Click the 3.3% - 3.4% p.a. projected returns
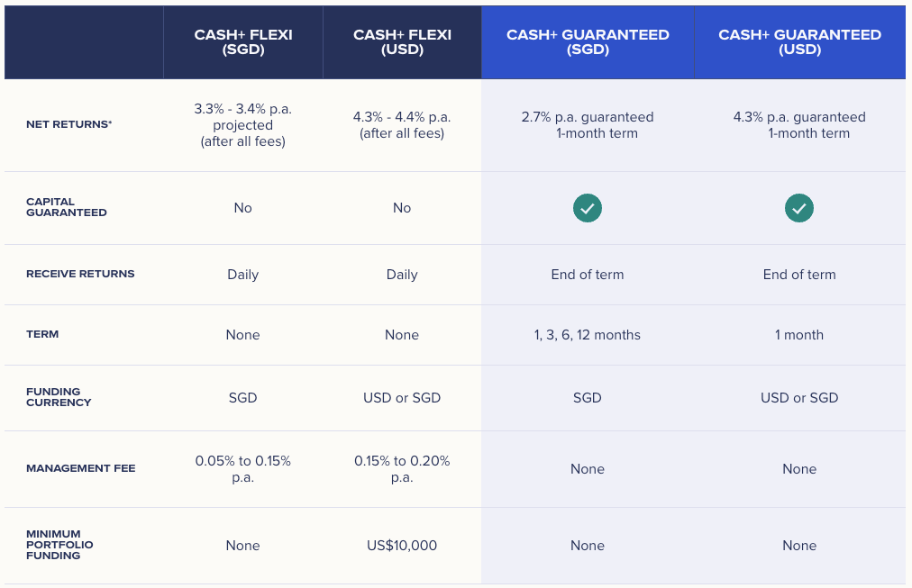 point(243,124)
